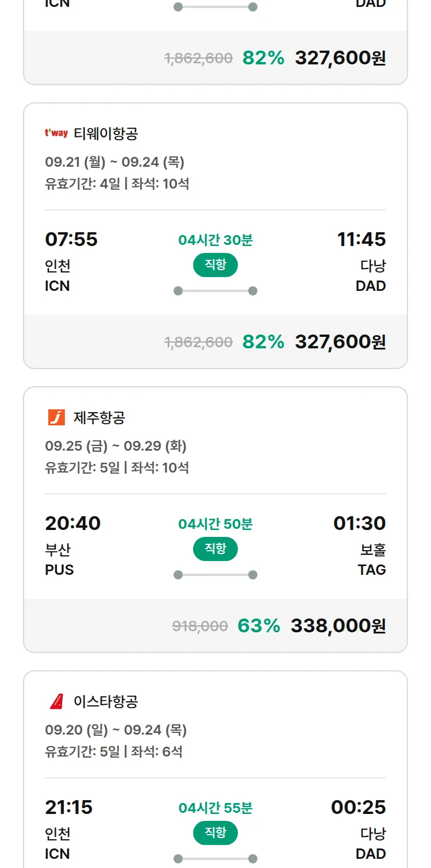This screenshot has width=431, height=868.
Task: Open the 이스타항공 flight title
Action: [106, 701]
